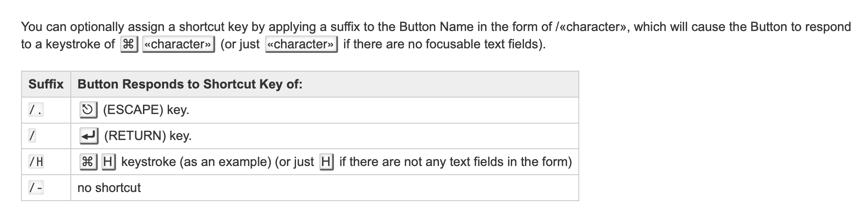The height and width of the screenshot is (218, 868).
Task: Click the single "/" suffix code cell
Action: point(32,136)
